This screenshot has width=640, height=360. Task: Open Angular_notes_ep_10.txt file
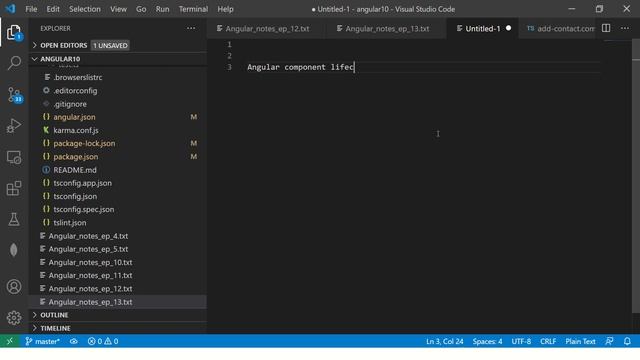click(x=90, y=262)
